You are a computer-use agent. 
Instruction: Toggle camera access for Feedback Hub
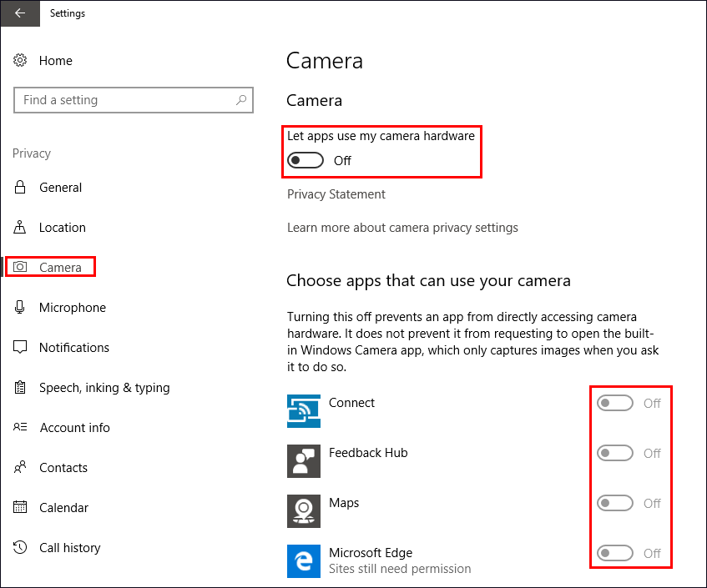(x=615, y=453)
